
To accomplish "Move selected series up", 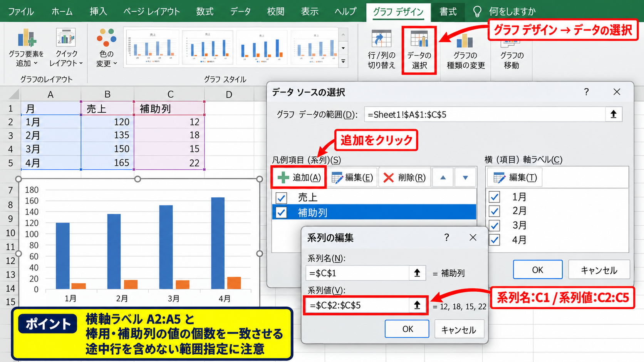I will pyautogui.click(x=443, y=177).
